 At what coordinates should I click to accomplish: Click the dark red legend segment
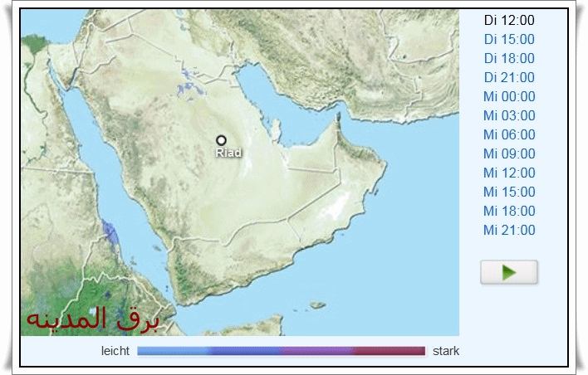coord(390,351)
